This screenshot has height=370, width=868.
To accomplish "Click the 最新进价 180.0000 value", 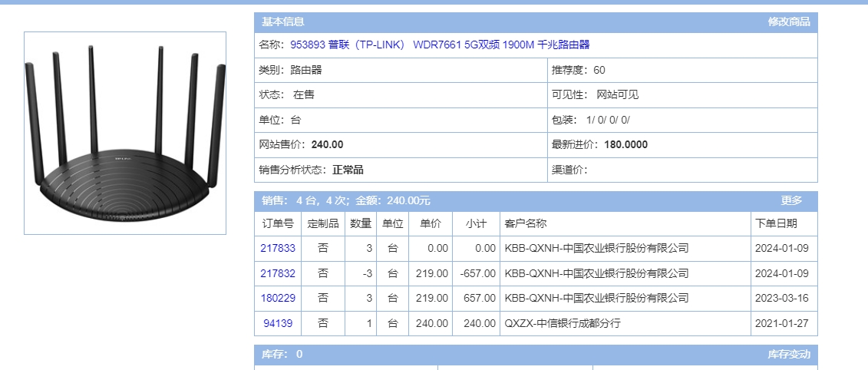I will pyautogui.click(x=625, y=145).
